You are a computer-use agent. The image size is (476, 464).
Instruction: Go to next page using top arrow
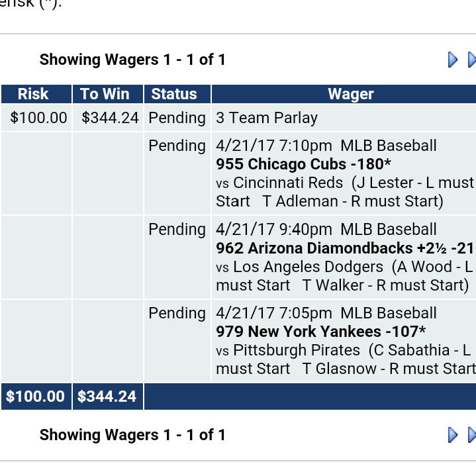point(453,60)
